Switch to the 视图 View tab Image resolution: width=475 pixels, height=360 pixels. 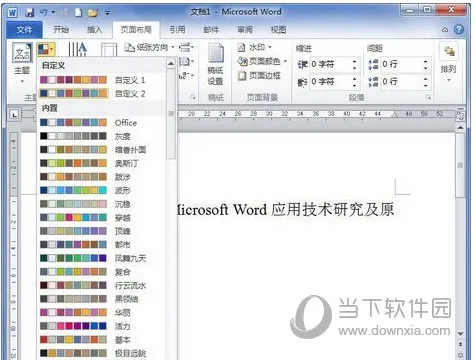point(278,30)
